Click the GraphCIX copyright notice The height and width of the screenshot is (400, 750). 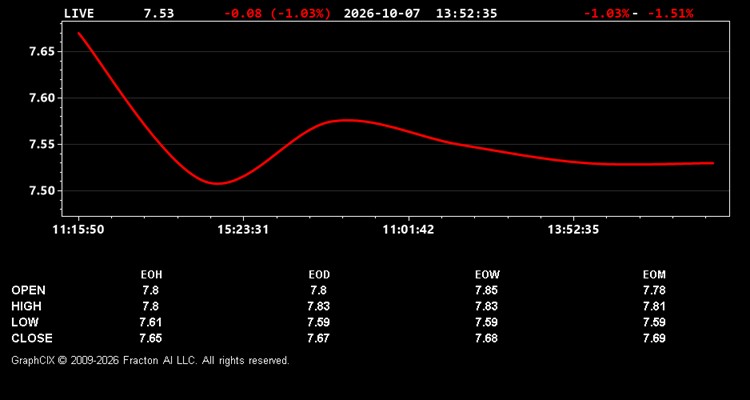click(x=150, y=360)
